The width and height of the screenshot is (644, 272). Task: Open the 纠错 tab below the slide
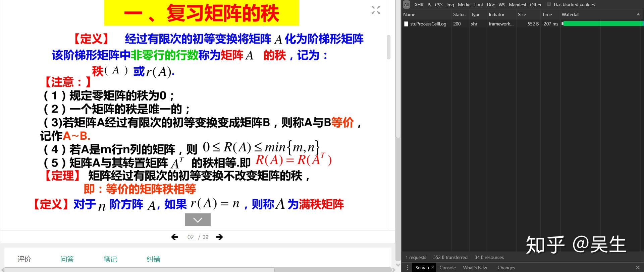pos(153,259)
